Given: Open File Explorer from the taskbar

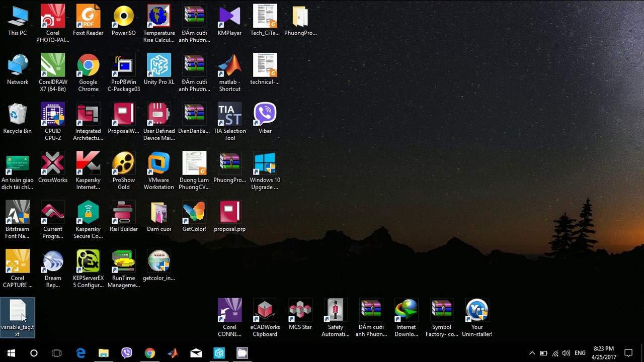Looking at the screenshot, I should [x=104, y=353].
